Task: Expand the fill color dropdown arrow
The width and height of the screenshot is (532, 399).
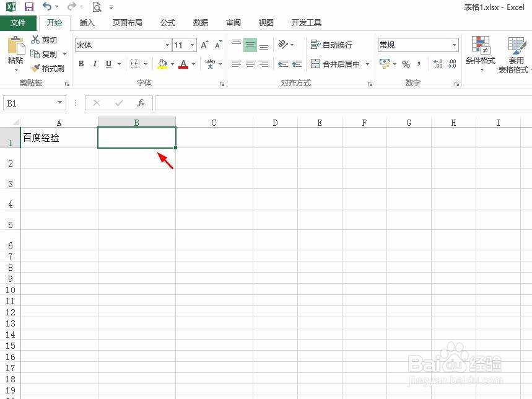Action: coord(172,64)
